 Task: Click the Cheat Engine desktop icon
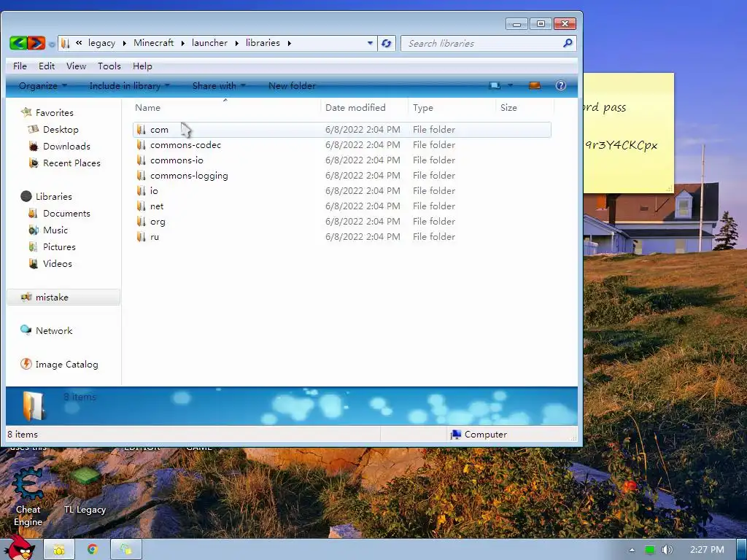click(28, 497)
